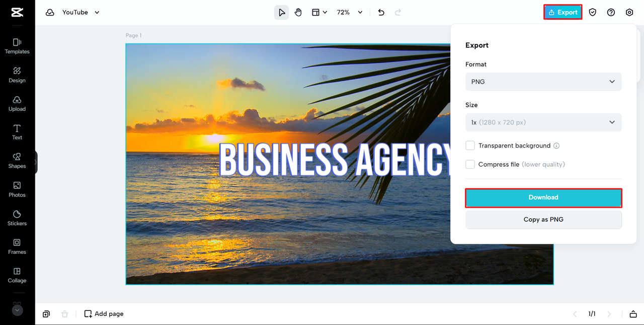Tick the Compress file checkbox
The height and width of the screenshot is (325, 644).
470,164
